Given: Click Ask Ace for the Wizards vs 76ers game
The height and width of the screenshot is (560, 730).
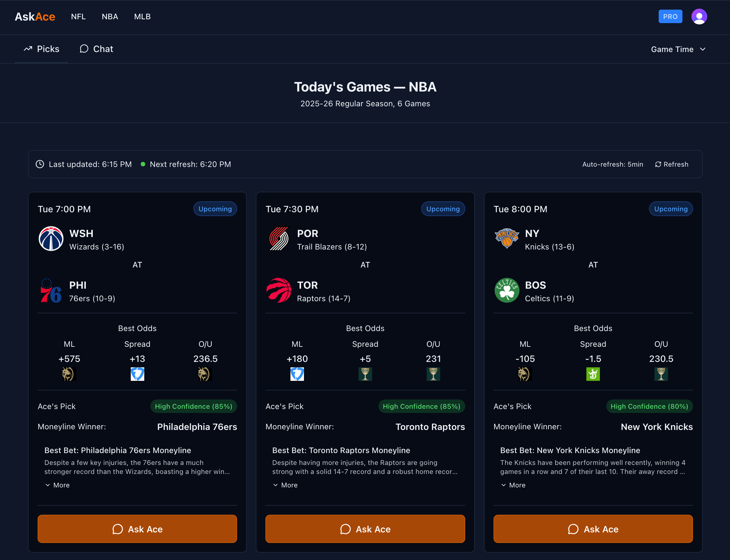Looking at the screenshot, I should [137, 529].
